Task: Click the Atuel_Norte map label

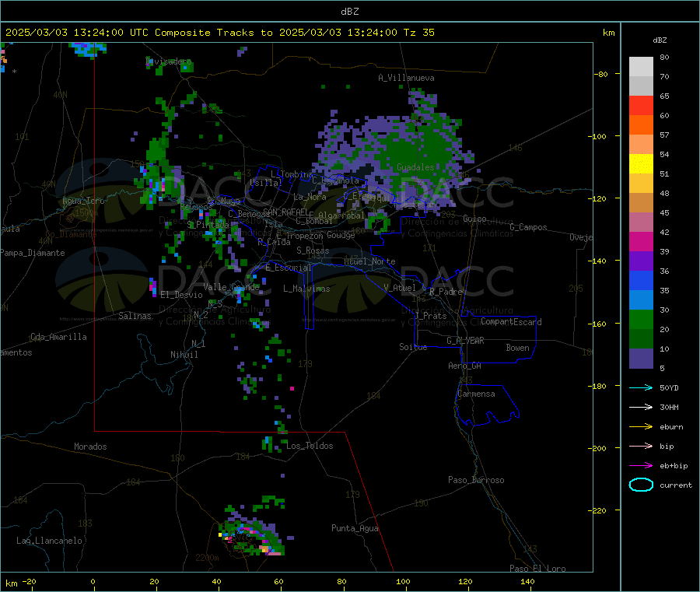Action: pos(369,261)
